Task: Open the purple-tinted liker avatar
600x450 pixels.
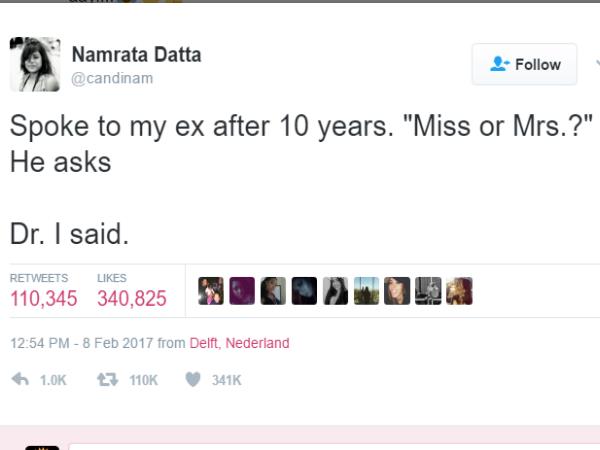Action: pos(242,291)
